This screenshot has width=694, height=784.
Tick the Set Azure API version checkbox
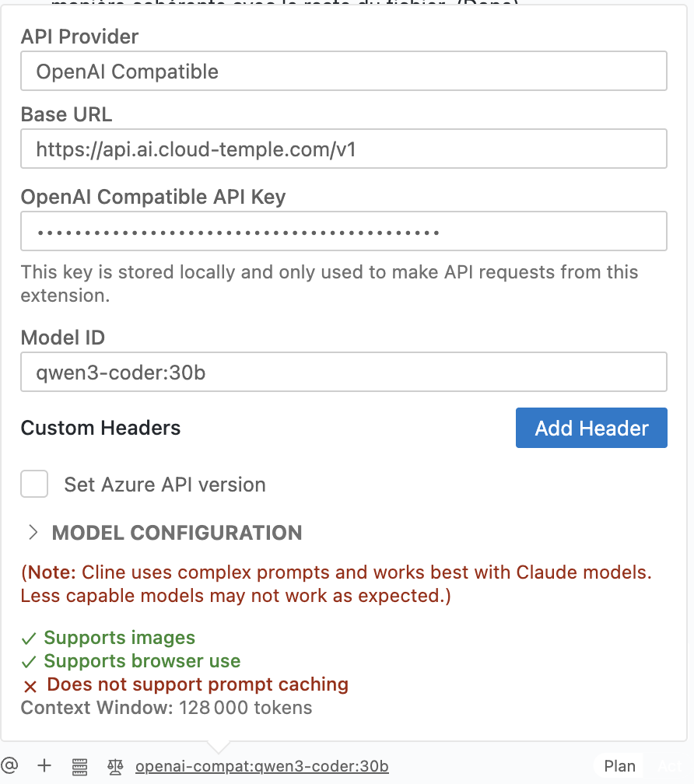click(34, 484)
